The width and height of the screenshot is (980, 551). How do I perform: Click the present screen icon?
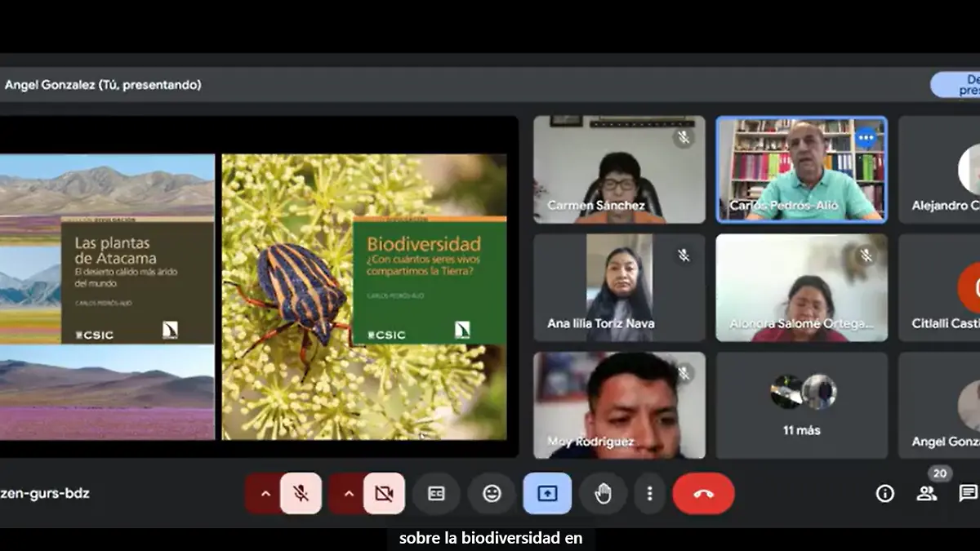547,494
